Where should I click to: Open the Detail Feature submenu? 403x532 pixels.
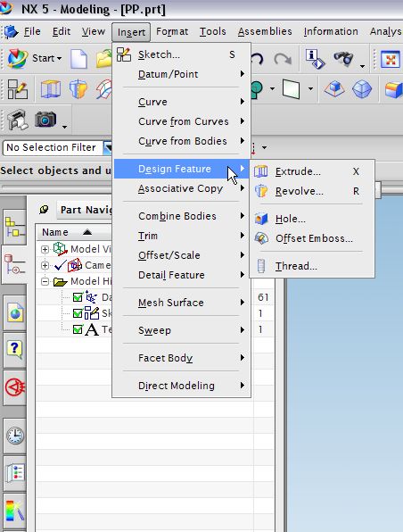[x=181, y=275]
